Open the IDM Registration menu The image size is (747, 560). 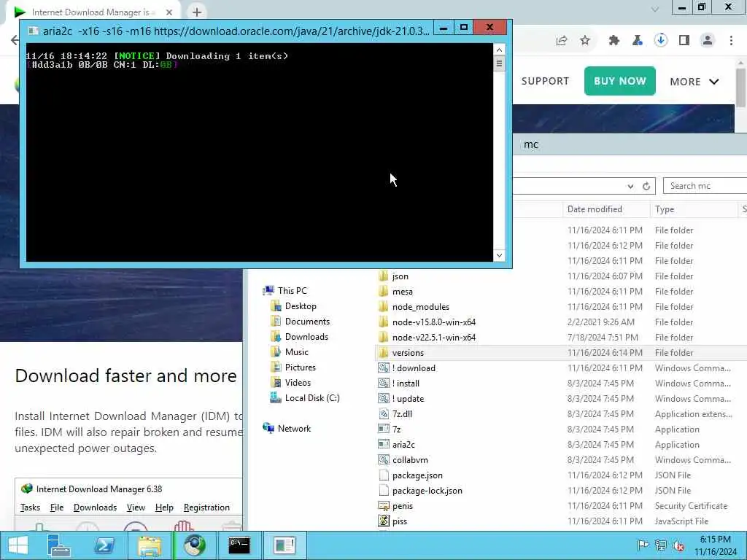pos(206,507)
